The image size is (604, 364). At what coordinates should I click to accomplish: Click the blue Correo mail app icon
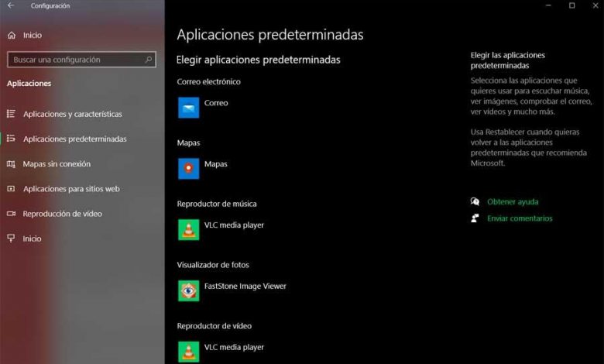189,108
